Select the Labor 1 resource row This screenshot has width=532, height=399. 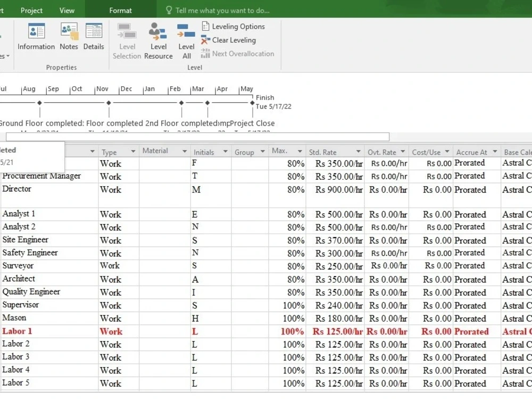[x=17, y=331]
